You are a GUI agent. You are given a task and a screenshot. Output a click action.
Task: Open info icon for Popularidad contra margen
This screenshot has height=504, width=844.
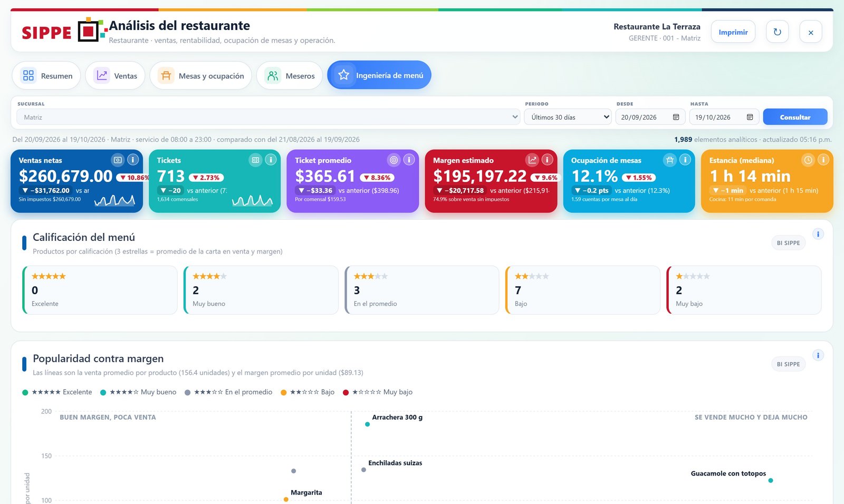pyautogui.click(x=818, y=355)
